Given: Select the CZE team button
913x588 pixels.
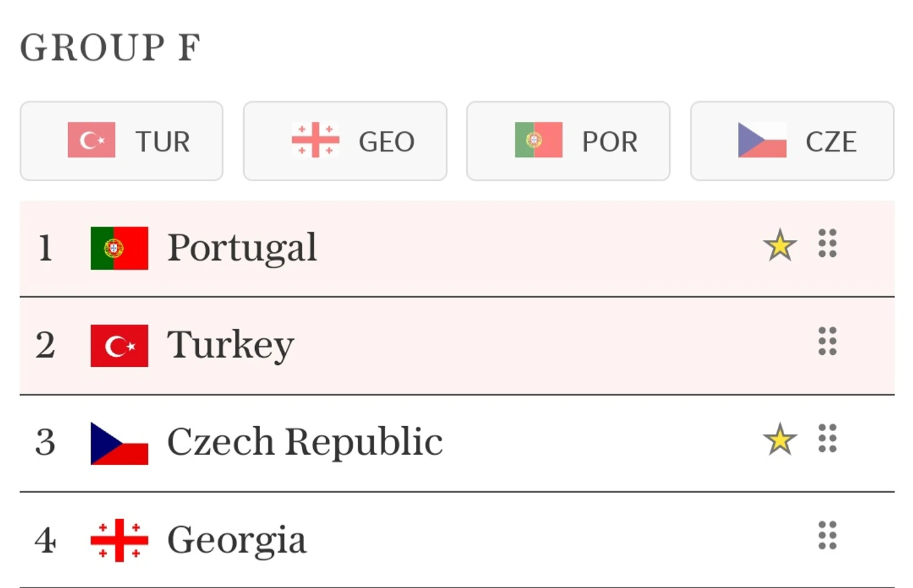Looking at the screenshot, I should click(x=792, y=141).
